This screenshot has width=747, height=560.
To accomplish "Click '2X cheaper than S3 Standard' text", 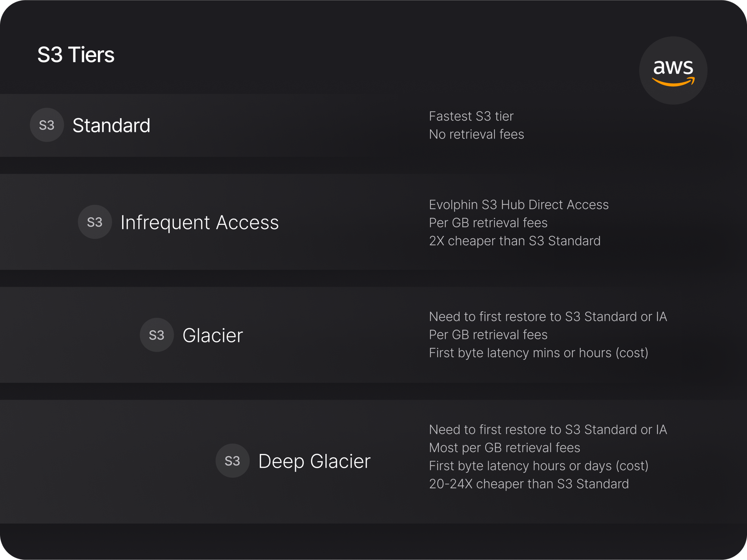I will [514, 241].
